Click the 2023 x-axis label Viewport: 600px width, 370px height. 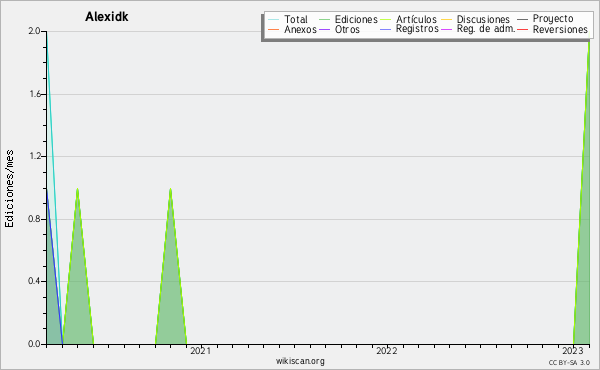[572, 351]
